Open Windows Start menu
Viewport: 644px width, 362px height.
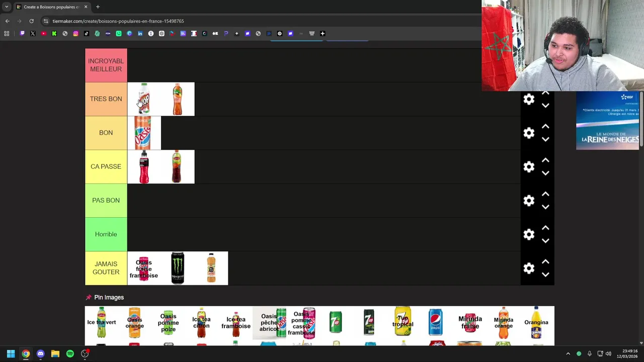click(11, 354)
